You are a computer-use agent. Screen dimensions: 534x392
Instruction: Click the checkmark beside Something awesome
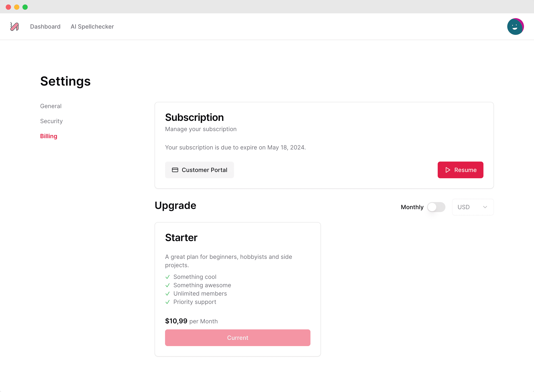point(168,285)
